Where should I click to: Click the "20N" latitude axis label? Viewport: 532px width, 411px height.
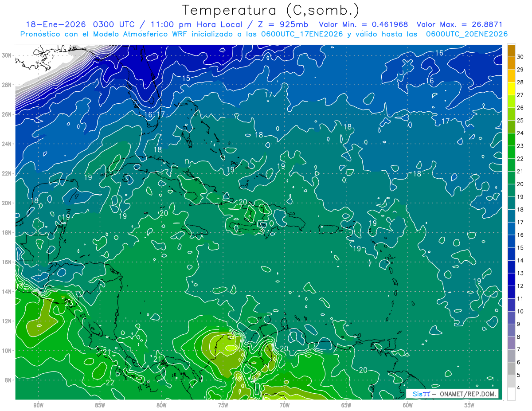(x=6, y=203)
